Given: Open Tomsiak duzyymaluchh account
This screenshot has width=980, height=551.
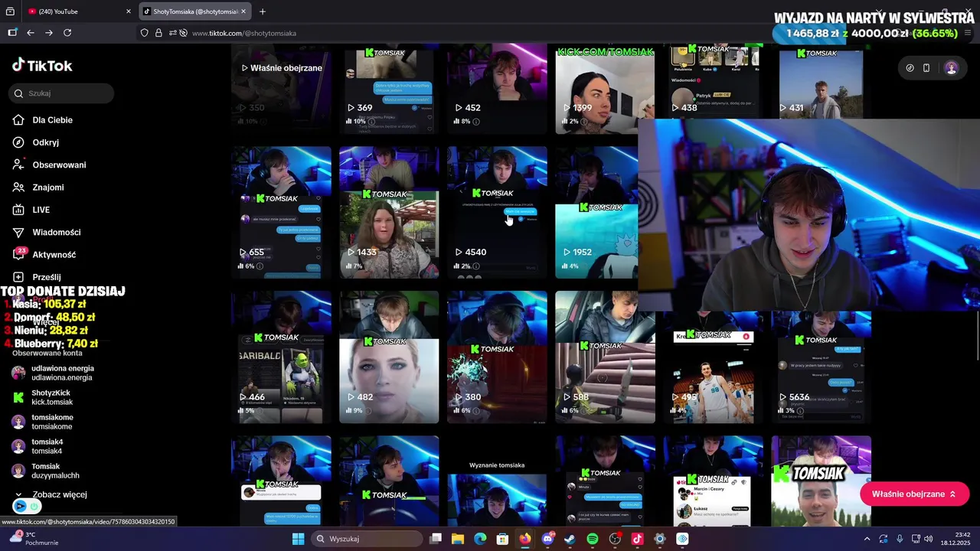Looking at the screenshot, I should (x=46, y=471).
